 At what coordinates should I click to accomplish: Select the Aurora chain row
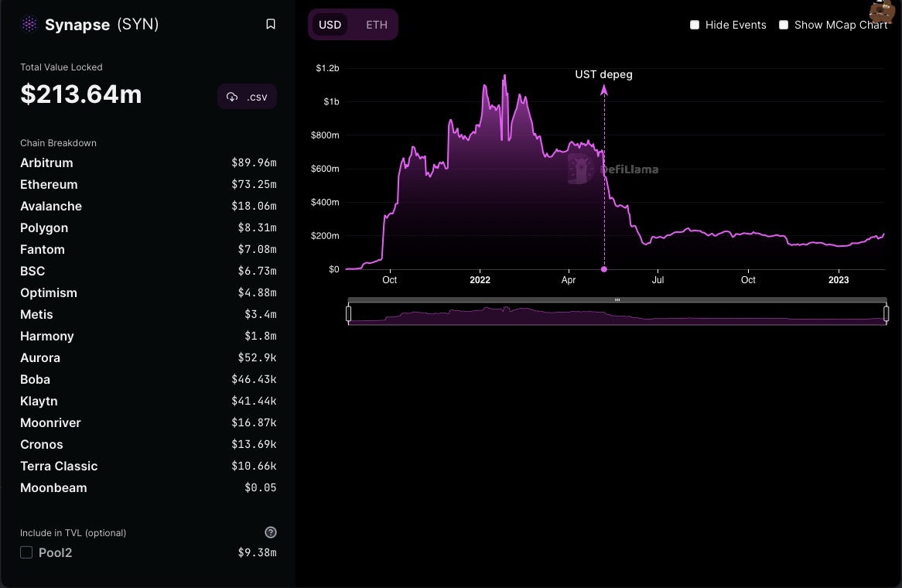pos(149,358)
